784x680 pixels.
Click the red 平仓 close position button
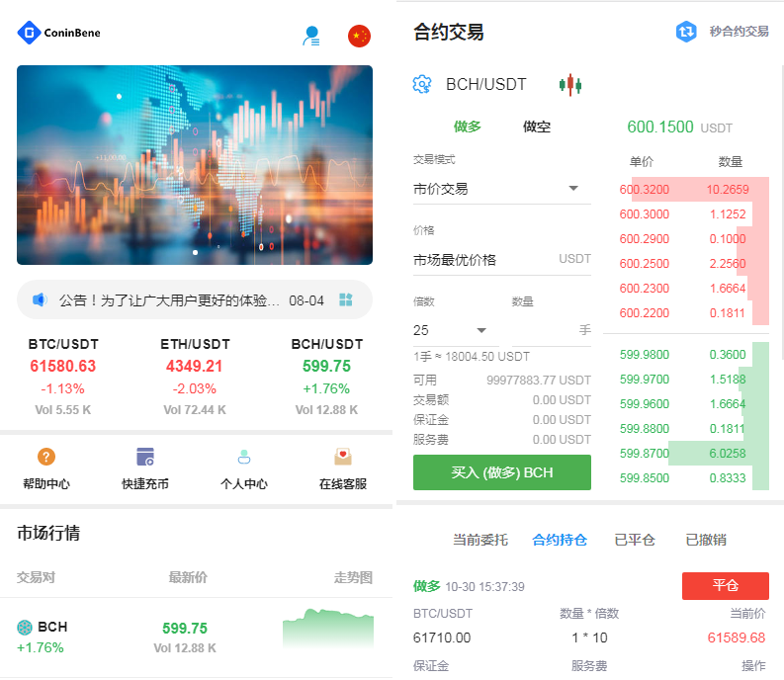[725, 585]
